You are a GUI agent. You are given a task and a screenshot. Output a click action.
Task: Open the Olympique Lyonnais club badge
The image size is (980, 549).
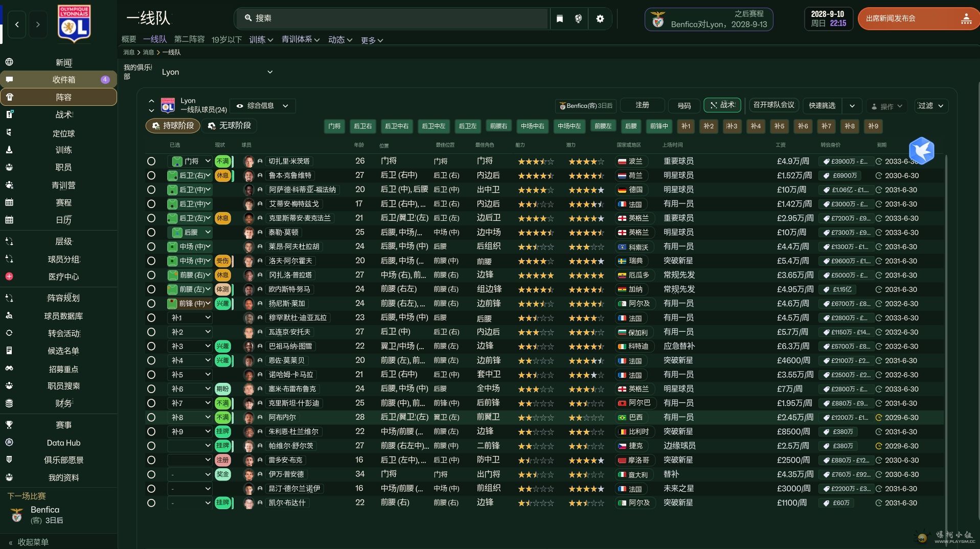74,23
